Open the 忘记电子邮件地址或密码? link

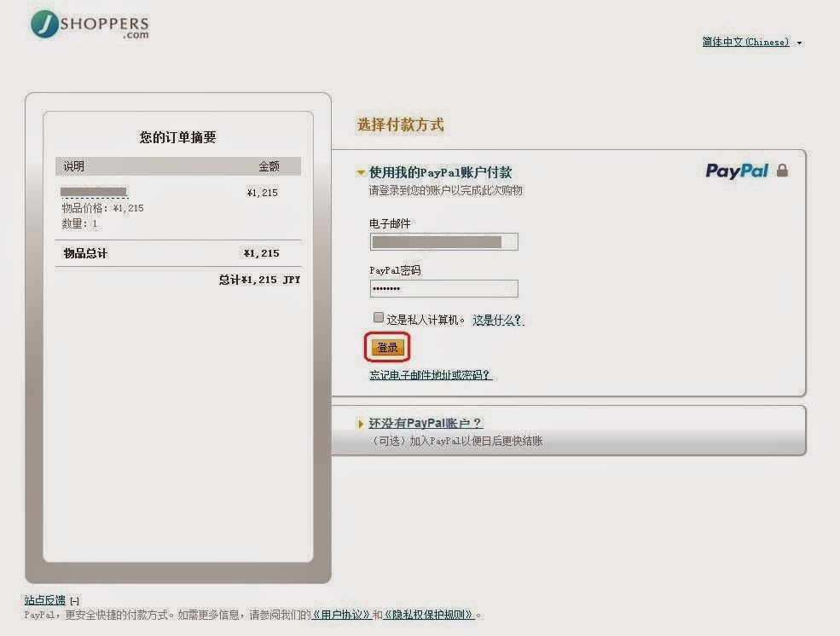(x=431, y=375)
